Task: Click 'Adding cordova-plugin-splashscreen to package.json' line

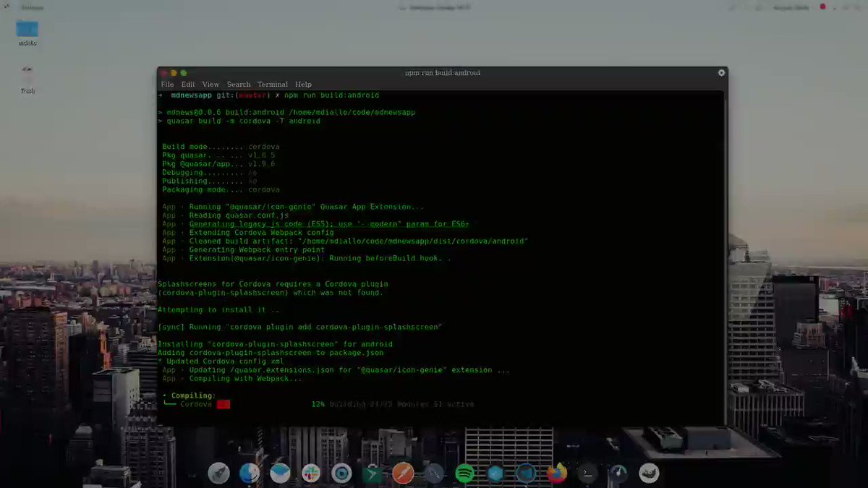Action: tap(271, 353)
